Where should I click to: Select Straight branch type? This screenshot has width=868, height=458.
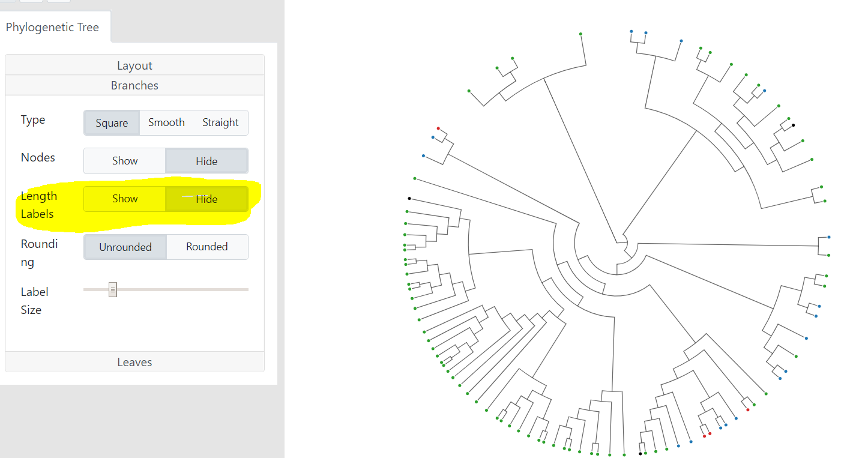point(220,122)
